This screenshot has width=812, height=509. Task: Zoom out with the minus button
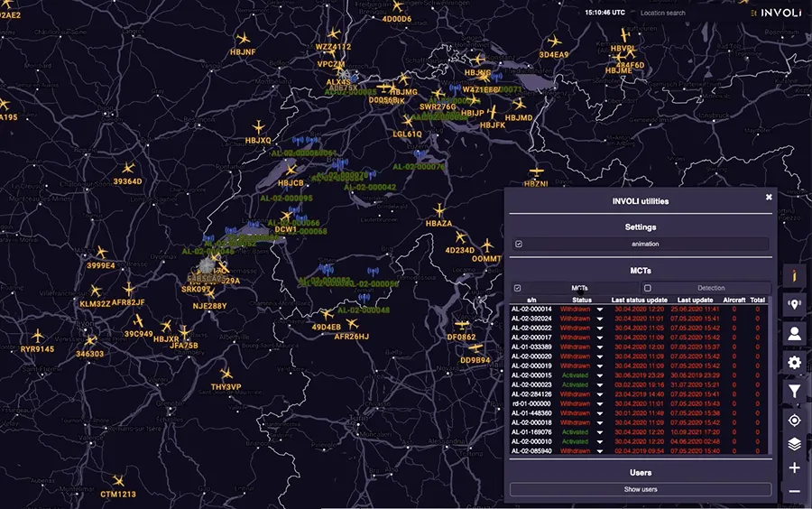(x=794, y=491)
